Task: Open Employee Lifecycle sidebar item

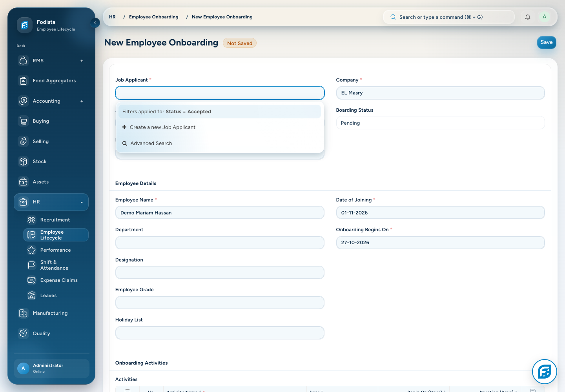Action: [56, 235]
